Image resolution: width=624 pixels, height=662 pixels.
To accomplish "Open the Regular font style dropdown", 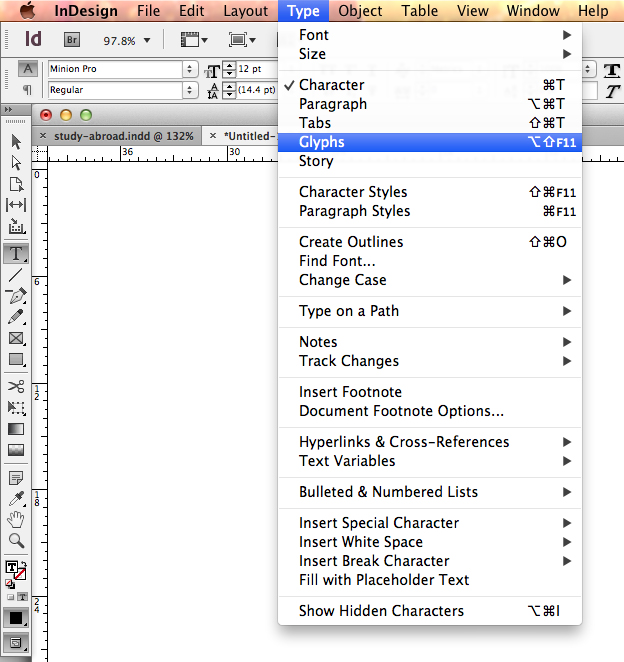I will pos(190,90).
